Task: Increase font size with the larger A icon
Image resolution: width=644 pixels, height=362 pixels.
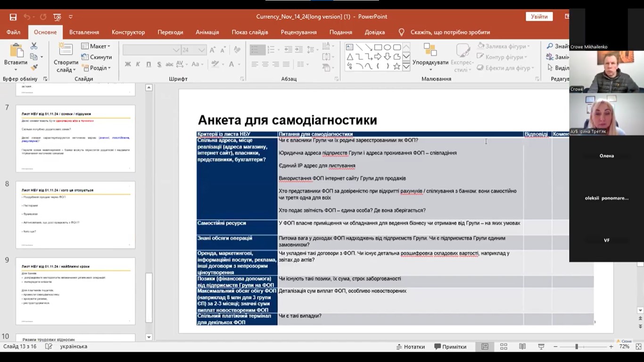Action: pos(213,49)
